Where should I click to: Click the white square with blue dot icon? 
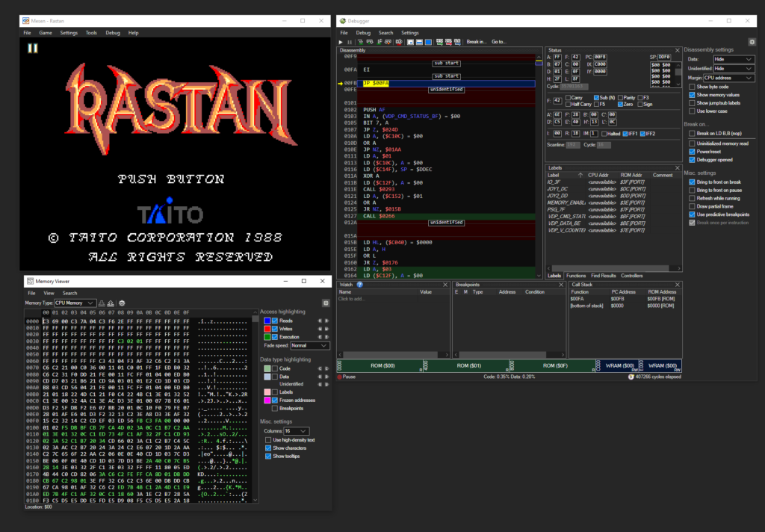(410, 42)
